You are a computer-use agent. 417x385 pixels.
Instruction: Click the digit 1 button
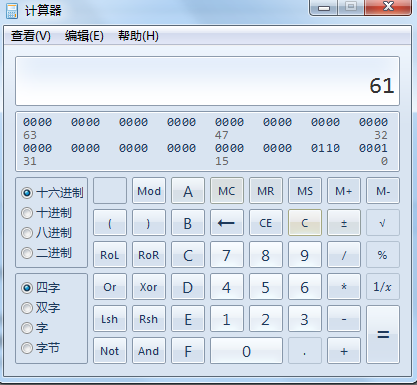tap(227, 319)
